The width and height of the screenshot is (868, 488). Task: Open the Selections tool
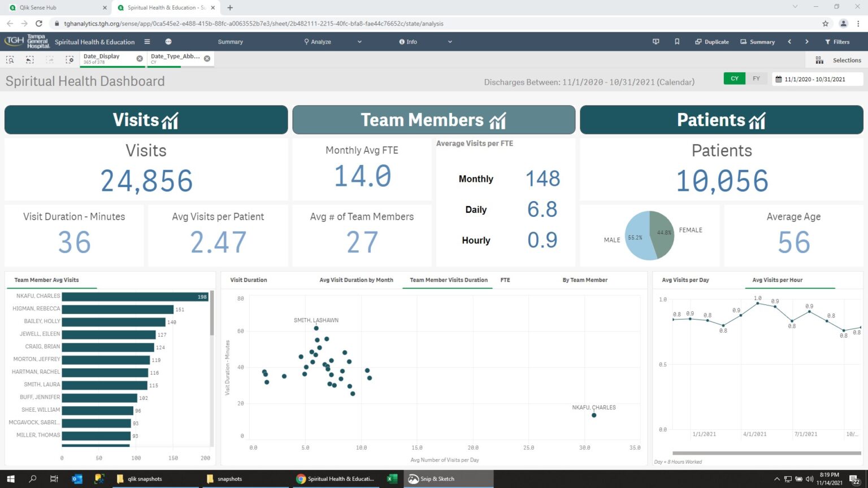click(x=841, y=60)
